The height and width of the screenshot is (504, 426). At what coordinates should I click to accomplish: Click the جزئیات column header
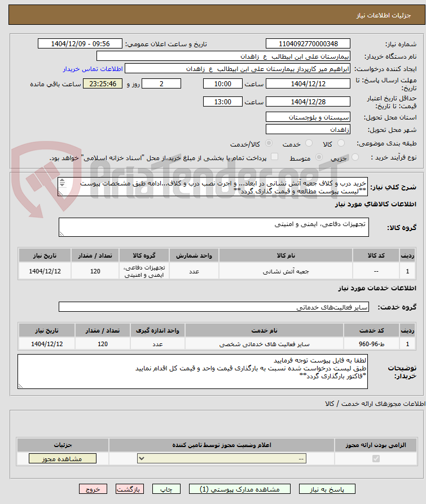(x=63, y=445)
